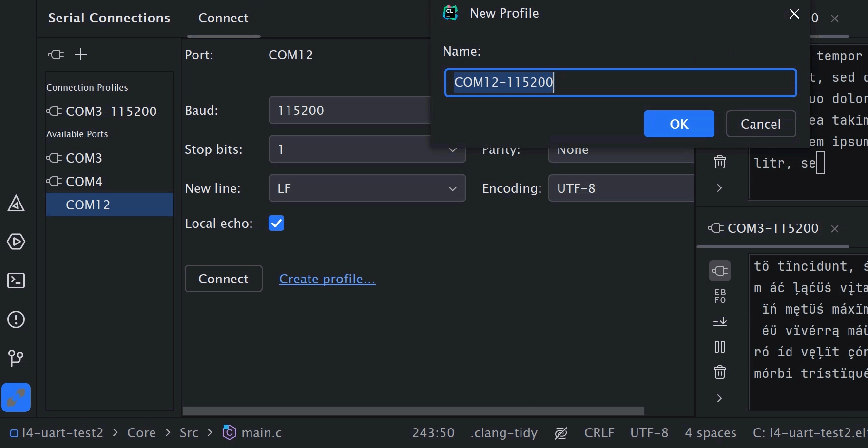
Task: Click the Baud rate field 115200
Action: 349,110
